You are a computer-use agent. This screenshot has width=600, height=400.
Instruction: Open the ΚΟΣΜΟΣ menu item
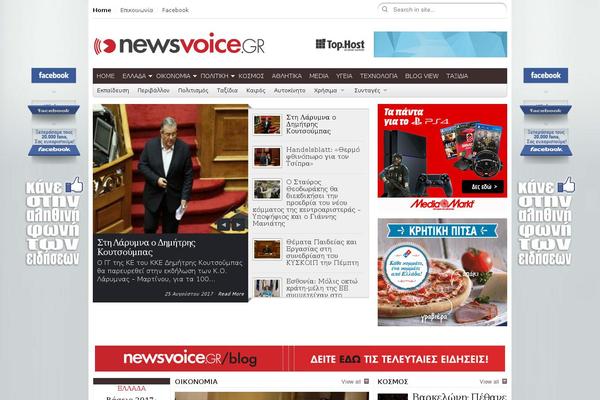click(x=251, y=76)
